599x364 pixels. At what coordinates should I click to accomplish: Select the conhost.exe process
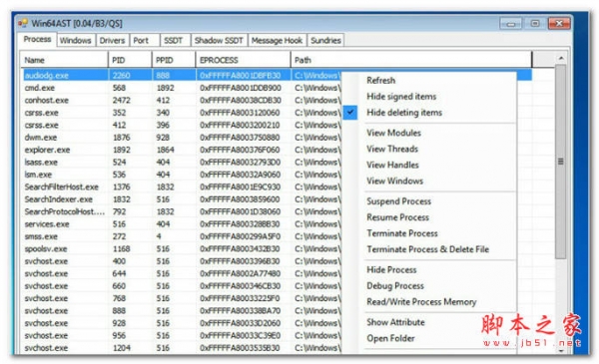click(182, 101)
